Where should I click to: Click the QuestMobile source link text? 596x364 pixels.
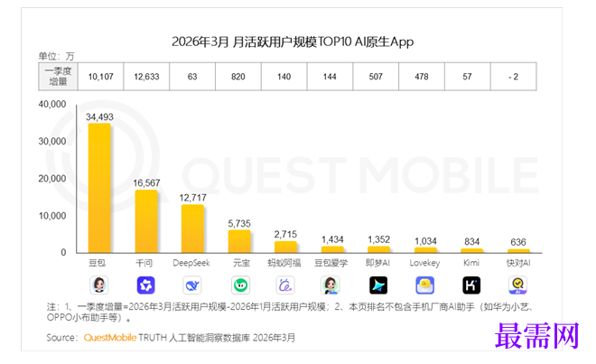pos(110,338)
